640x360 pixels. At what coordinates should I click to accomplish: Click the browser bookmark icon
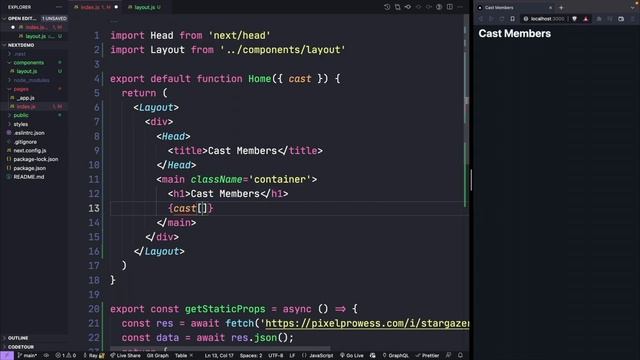(513, 19)
